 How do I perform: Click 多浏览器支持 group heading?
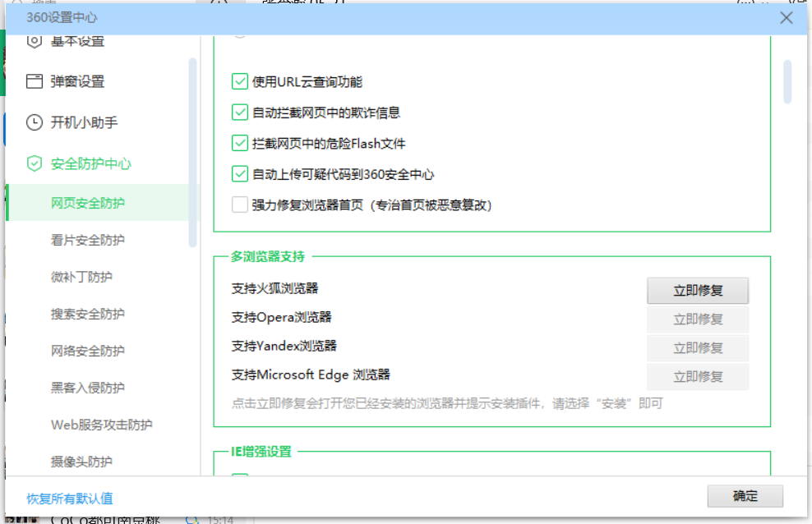click(x=268, y=256)
